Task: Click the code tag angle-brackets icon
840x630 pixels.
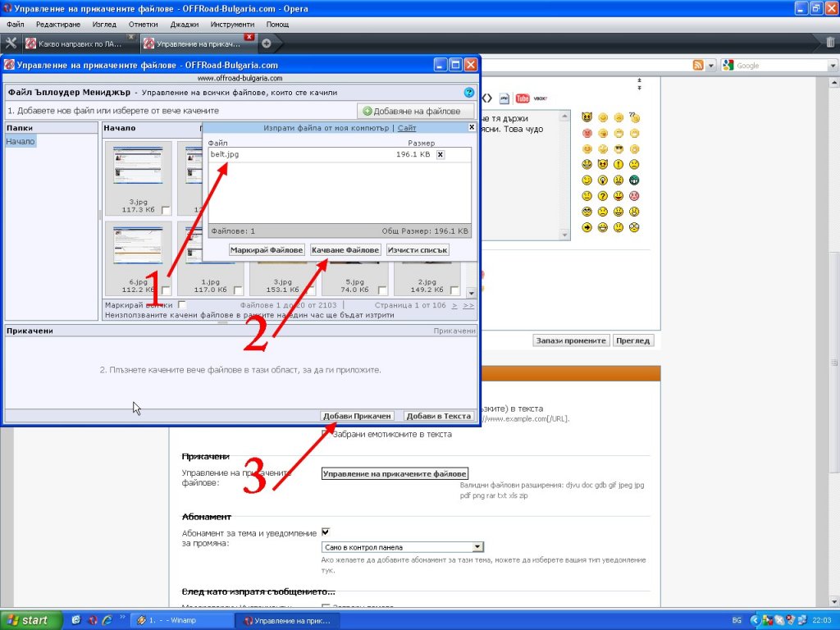Action: pyautogui.click(x=487, y=98)
